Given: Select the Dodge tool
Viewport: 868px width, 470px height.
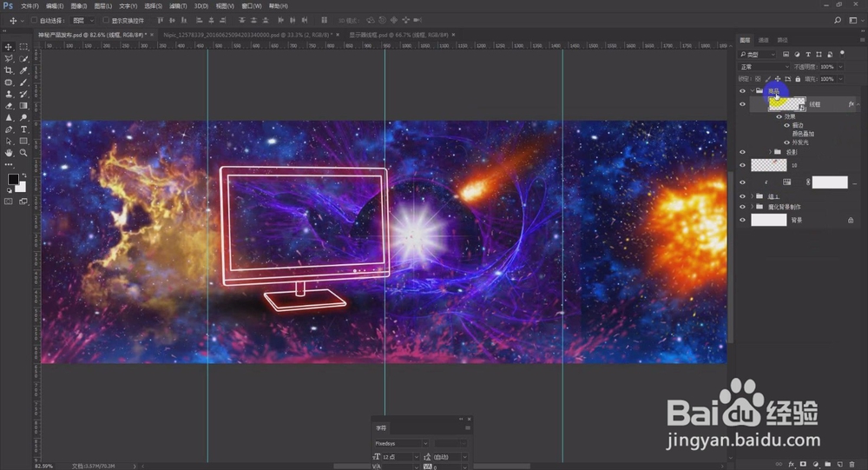Looking at the screenshot, I should [23, 117].
